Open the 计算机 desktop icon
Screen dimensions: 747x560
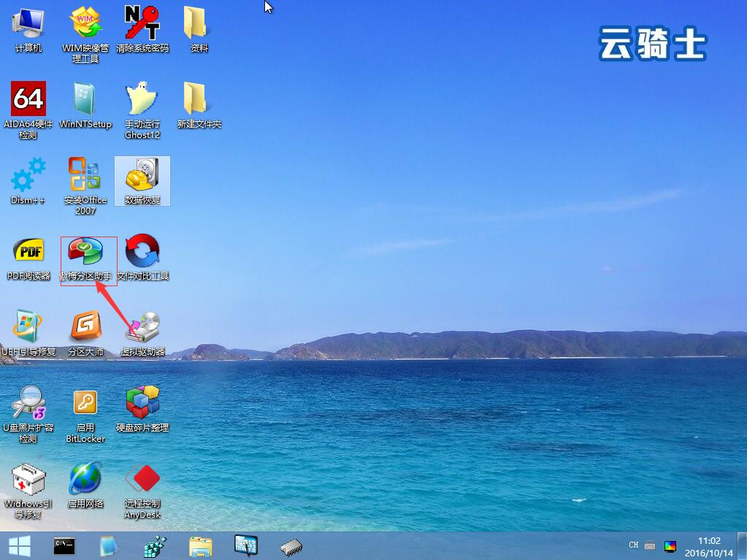click(28, 29)
